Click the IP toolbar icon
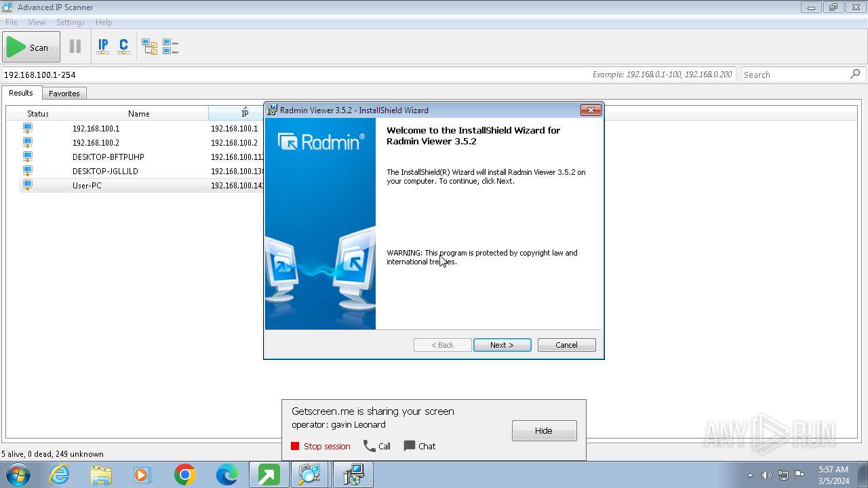This screenshot has height=488, width=868. tap(103, 47)
